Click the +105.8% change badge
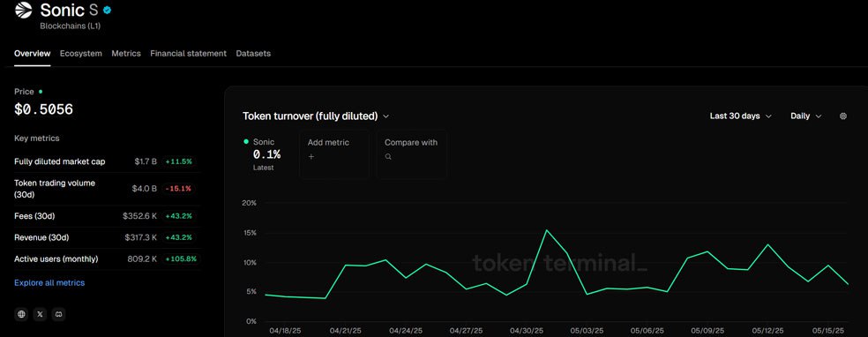The image size is (868, 337). click(x=182, y=259)
